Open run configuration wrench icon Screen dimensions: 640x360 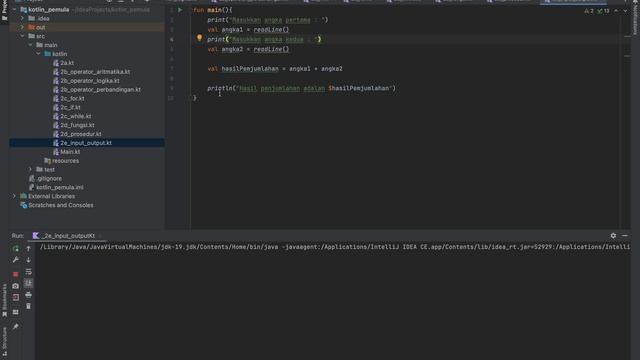(16, 260)
